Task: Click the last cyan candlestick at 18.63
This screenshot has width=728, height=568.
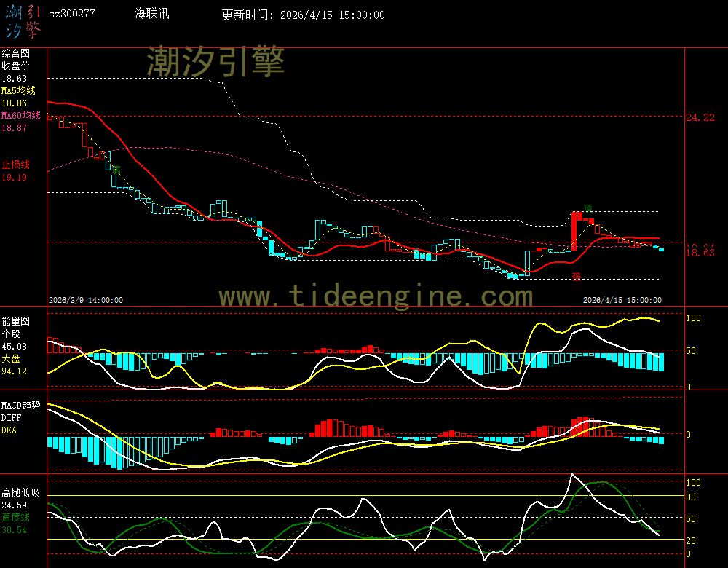Action: coord(661,249)
